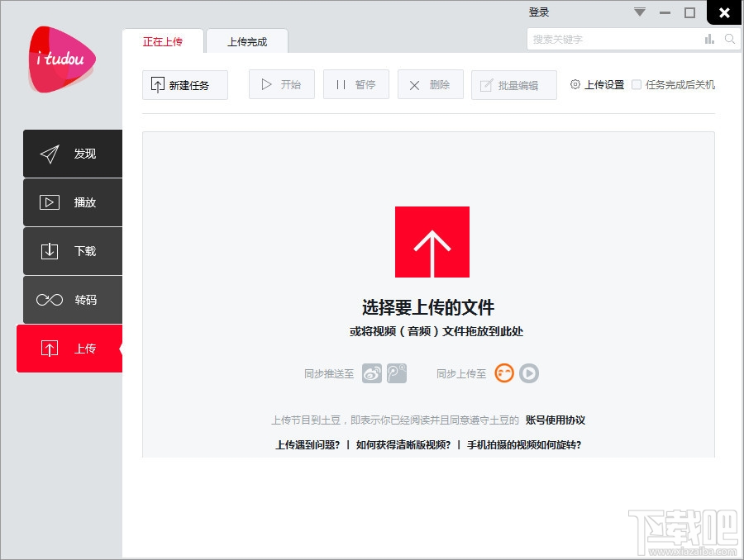Open the 手机拍摄的视频如何旋转? link
Screen dimensions: 744x560
click(524, 444)
